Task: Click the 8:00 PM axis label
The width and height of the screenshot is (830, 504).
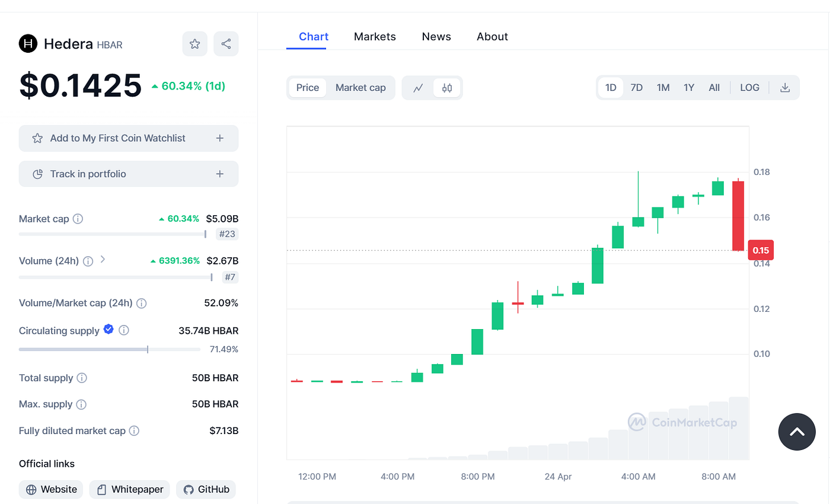Action: click(478, 477)
